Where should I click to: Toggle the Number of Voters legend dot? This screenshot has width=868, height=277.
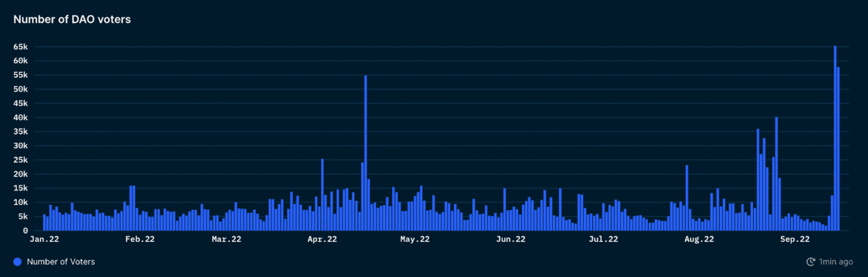tap(17, 262)
